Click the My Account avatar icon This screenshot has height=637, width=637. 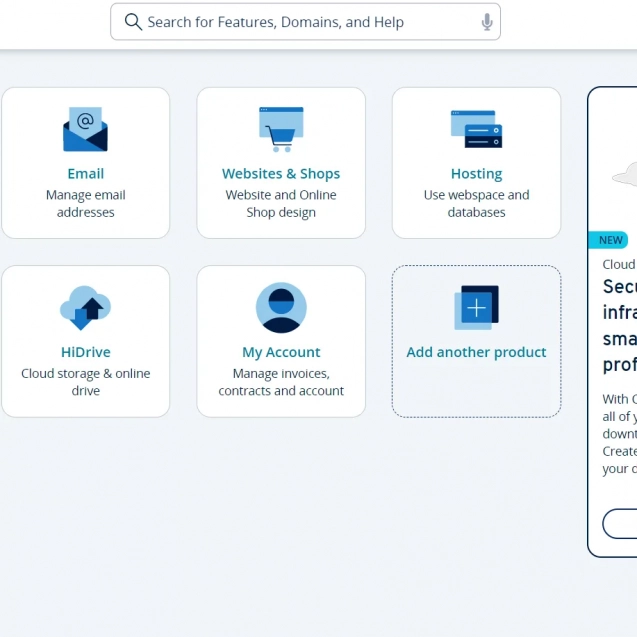[x=281, y=308]
